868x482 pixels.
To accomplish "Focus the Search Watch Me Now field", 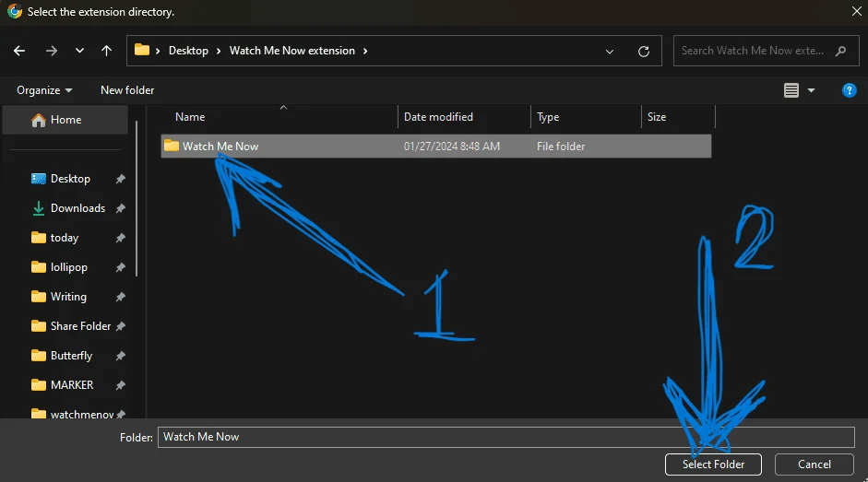I will [767, 51].
